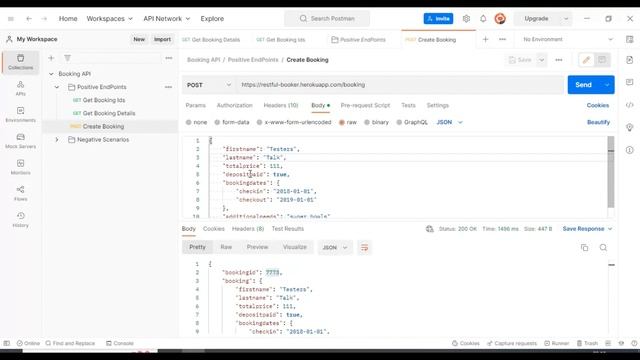The height and width of the screenshot is (360, 640).
Task: Click the Invite button
Action: (x=438, y=19)
